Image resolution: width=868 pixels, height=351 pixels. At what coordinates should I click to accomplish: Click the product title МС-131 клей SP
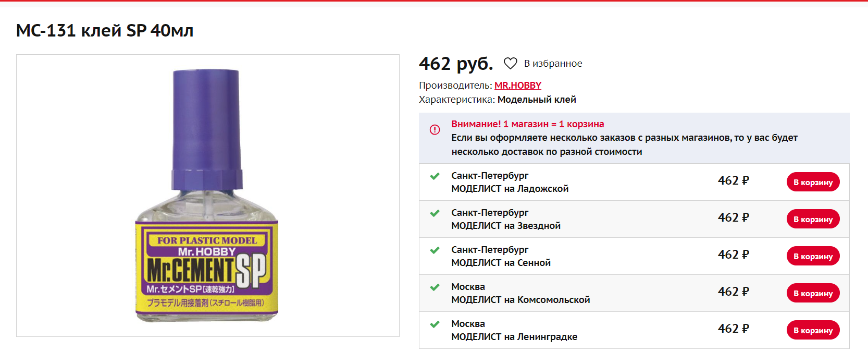(x=105, y=31)
